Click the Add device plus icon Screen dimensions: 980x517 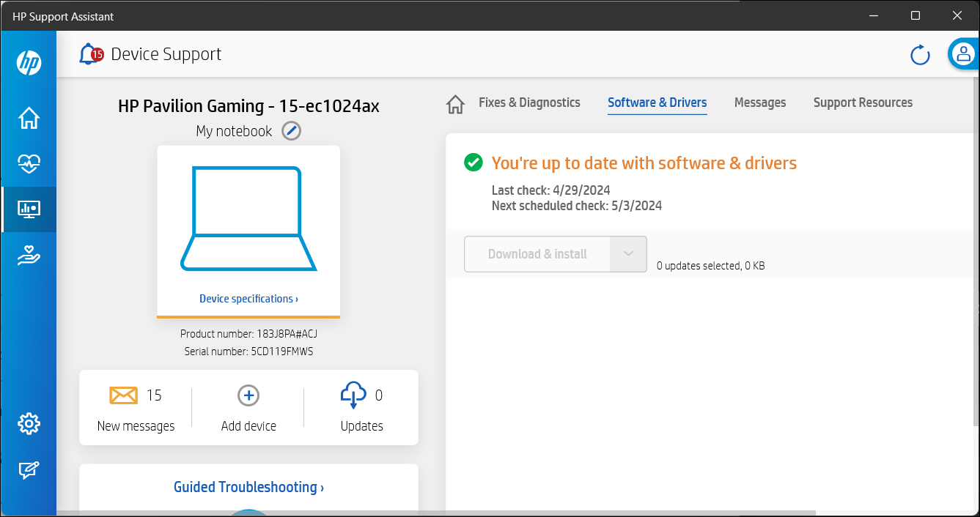(x=248, y=395)
